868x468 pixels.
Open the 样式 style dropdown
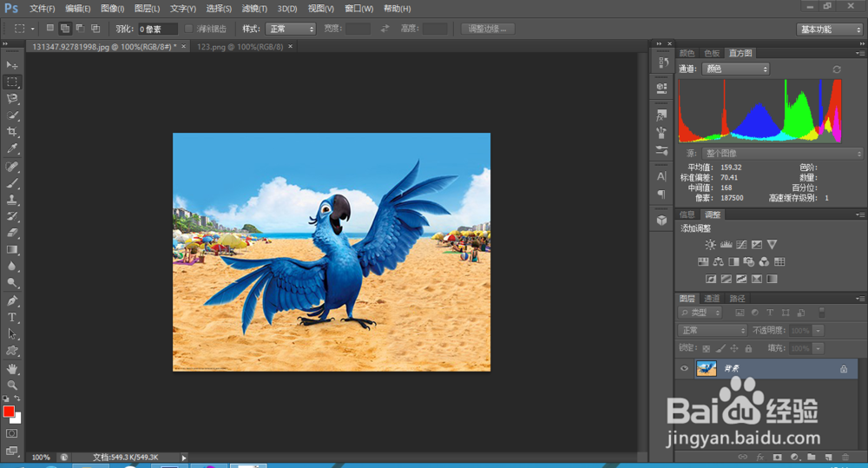290,29
